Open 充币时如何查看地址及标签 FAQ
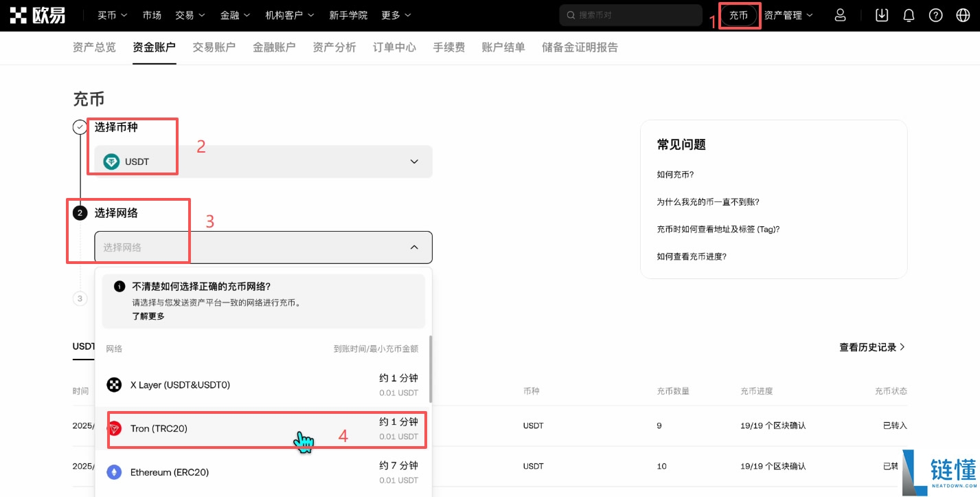Viewport: 980px width, 497px height. (x=718, y=229)
